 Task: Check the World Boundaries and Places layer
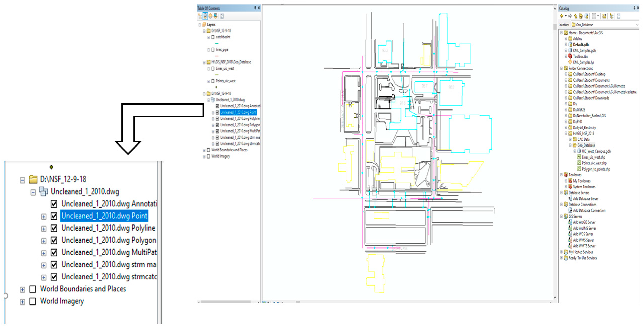click(208, 150)
